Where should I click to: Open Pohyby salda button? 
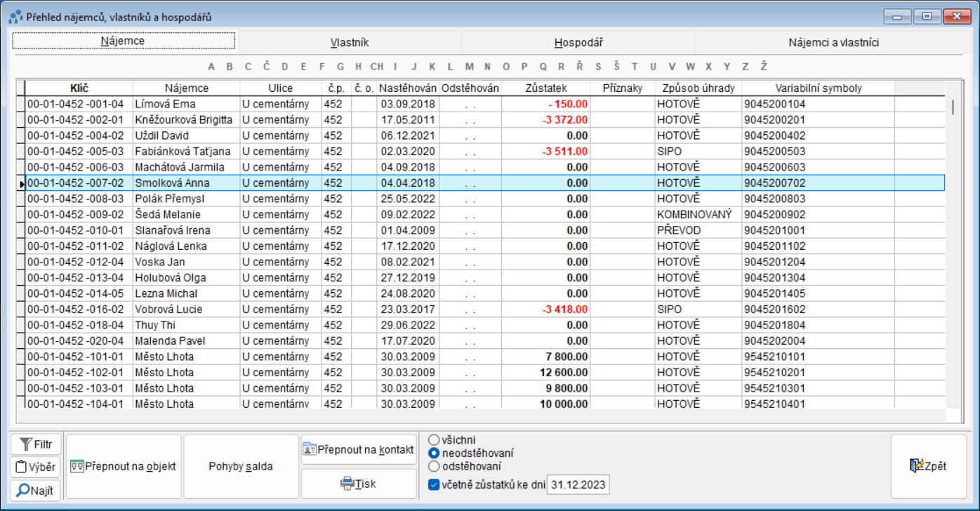[241, 466]
